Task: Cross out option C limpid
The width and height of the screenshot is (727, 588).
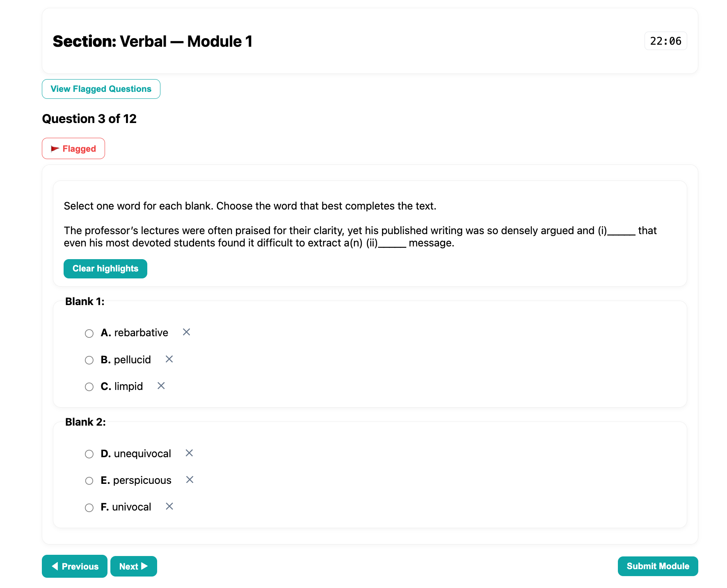Action: [x=160, y=386]
